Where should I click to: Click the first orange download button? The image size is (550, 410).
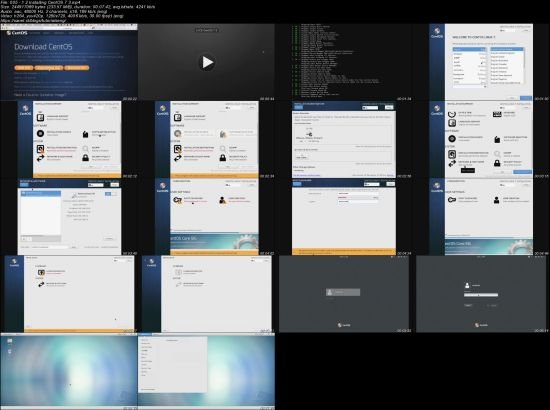[x=24, y=68]
